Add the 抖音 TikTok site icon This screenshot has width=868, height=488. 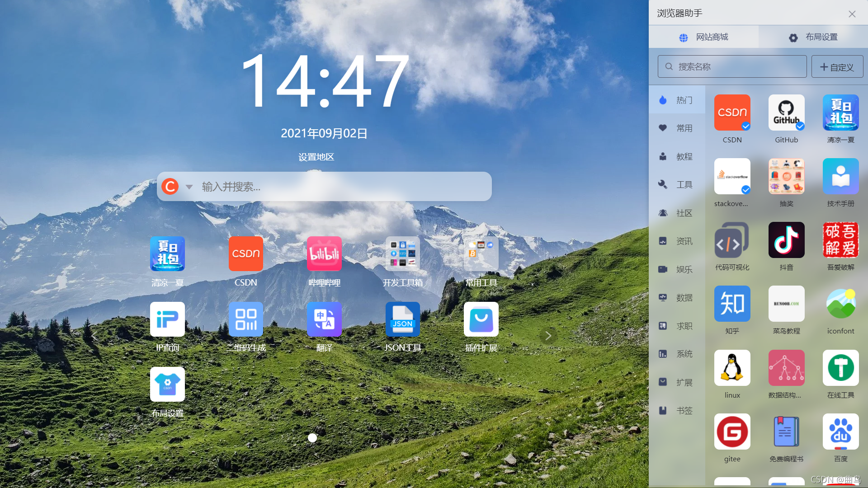coord(786,240)
